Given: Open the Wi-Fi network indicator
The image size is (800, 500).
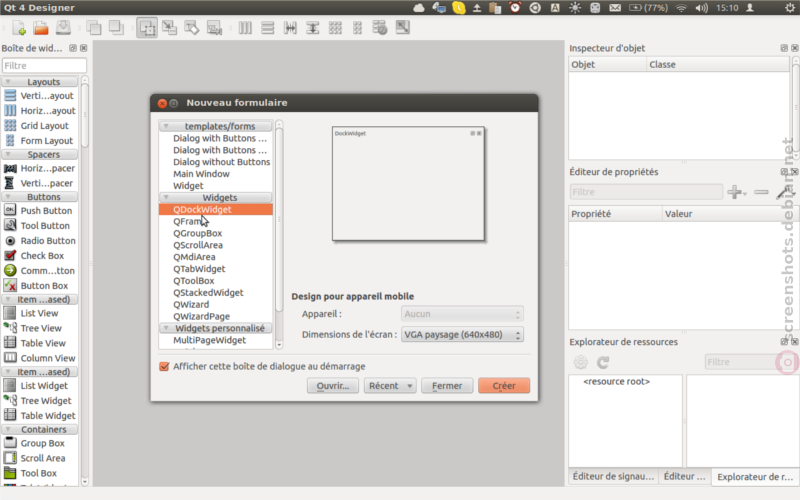Looking at the screenshot, I should pyautogui.click(x=681, y=8).
